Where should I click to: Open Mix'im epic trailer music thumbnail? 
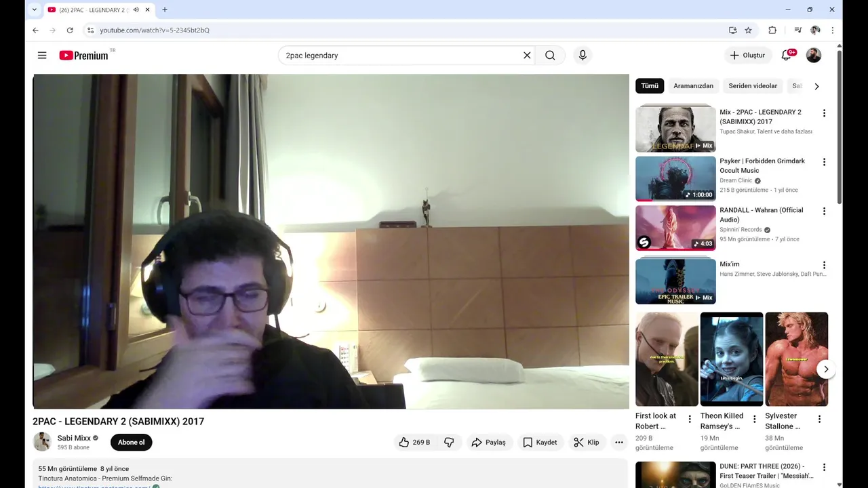675,280
